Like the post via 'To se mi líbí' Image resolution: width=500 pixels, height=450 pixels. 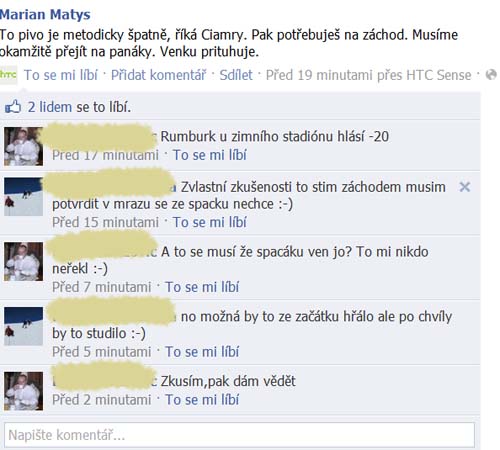[61, 75]
